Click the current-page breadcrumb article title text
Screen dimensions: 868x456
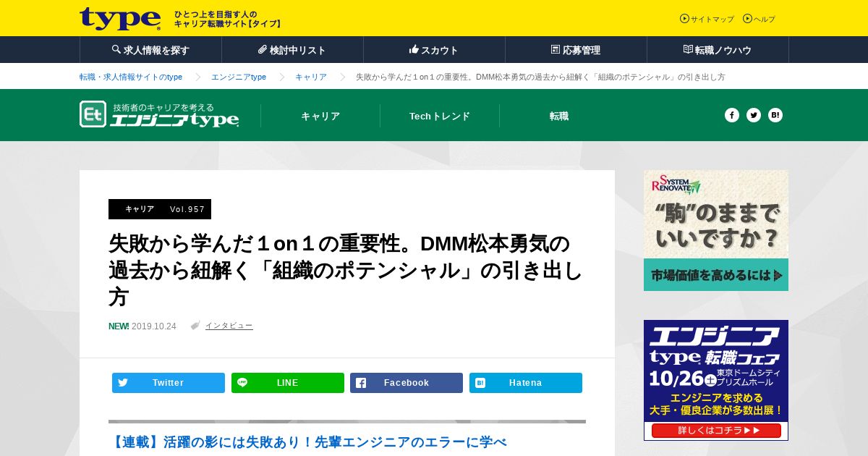point(540,77)
